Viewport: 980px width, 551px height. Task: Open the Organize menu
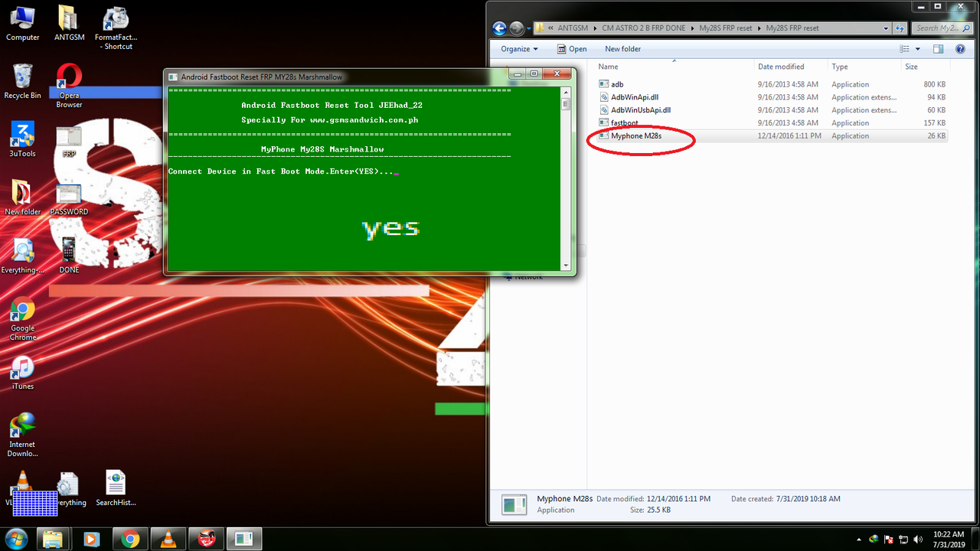[x=520, y=49]
